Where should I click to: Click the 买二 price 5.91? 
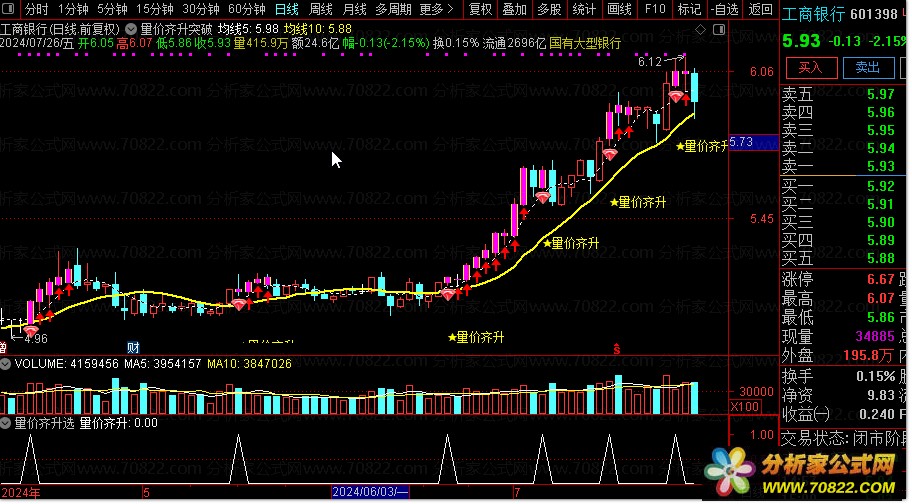click(x=881, y=205)
